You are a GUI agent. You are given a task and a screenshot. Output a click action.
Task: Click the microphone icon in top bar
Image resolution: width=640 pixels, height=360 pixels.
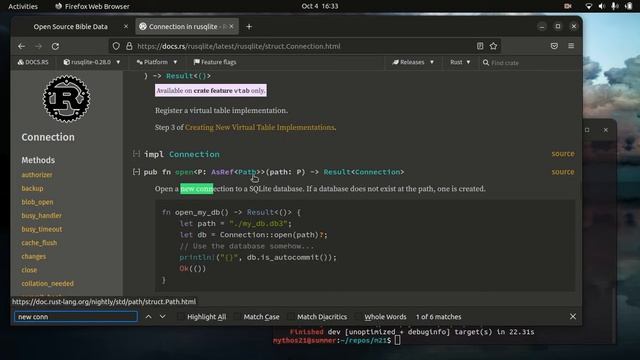[615, 6]
